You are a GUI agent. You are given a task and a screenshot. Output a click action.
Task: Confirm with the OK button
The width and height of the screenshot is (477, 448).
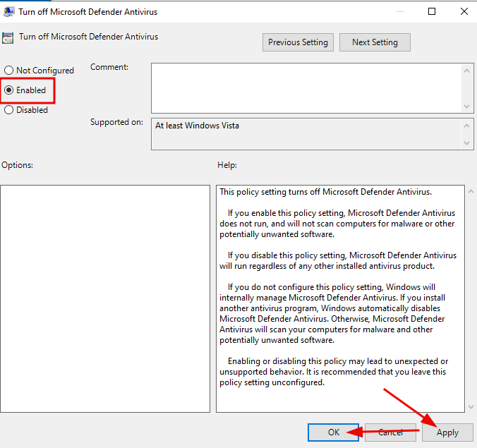click(x=334, y=432)
